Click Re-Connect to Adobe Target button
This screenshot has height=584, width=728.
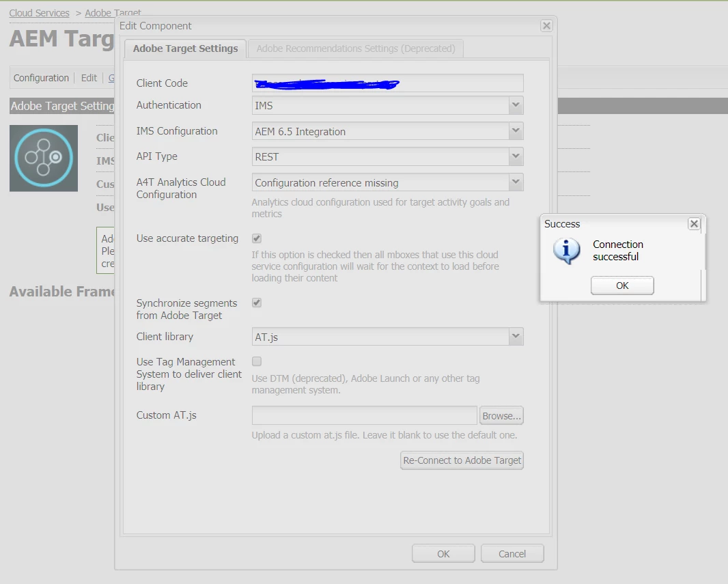coord(462,460)
